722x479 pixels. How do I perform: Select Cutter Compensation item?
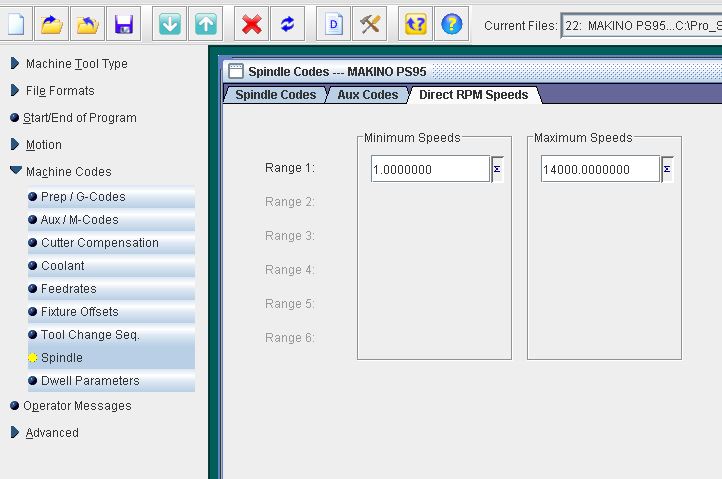pyautogui.click(x=111, y=243)
